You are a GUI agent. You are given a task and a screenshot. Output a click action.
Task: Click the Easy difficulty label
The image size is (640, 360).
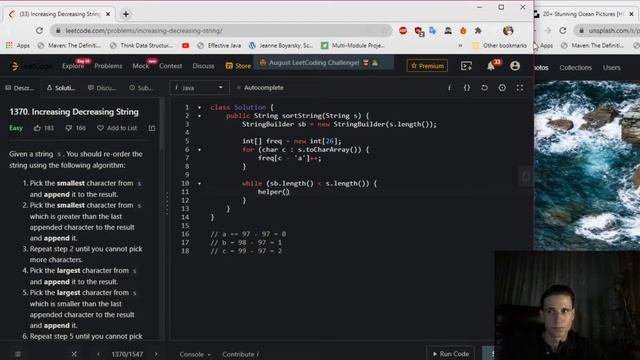(16, 128)
